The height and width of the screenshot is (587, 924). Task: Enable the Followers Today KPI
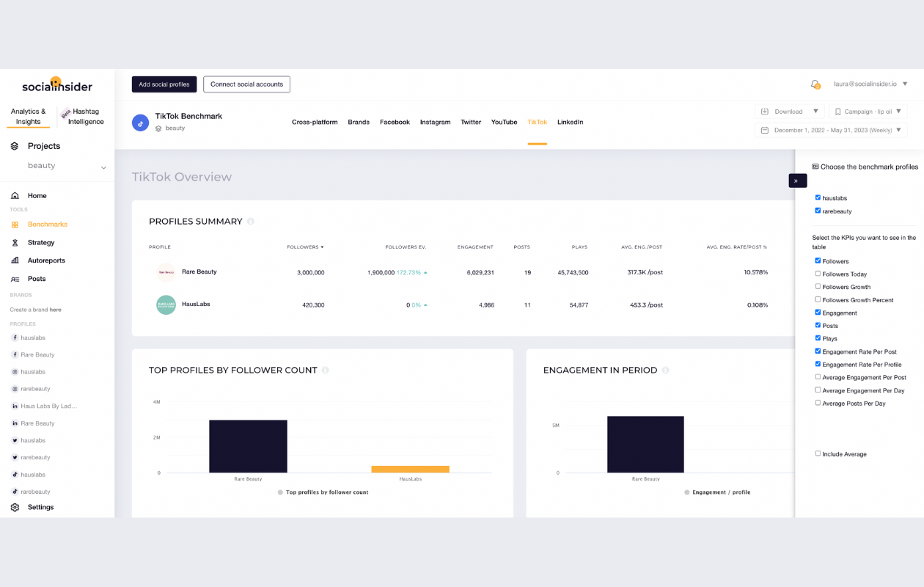(x=818, y=274)
